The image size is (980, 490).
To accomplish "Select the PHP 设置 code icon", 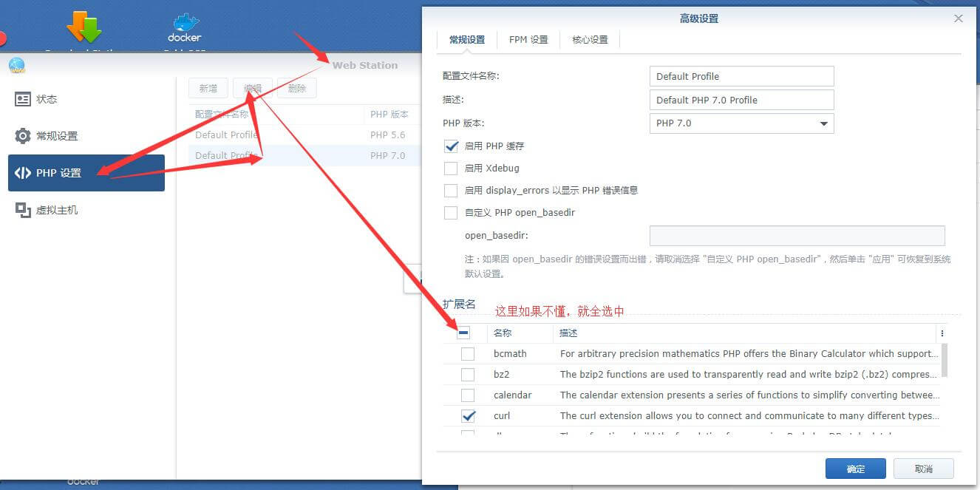I will click(23, 173).
